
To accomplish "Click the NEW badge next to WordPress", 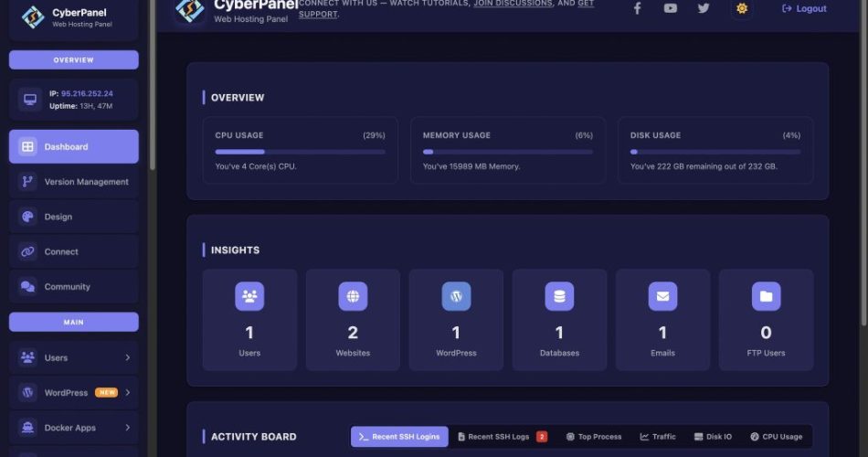I will (x=106, y=393).
